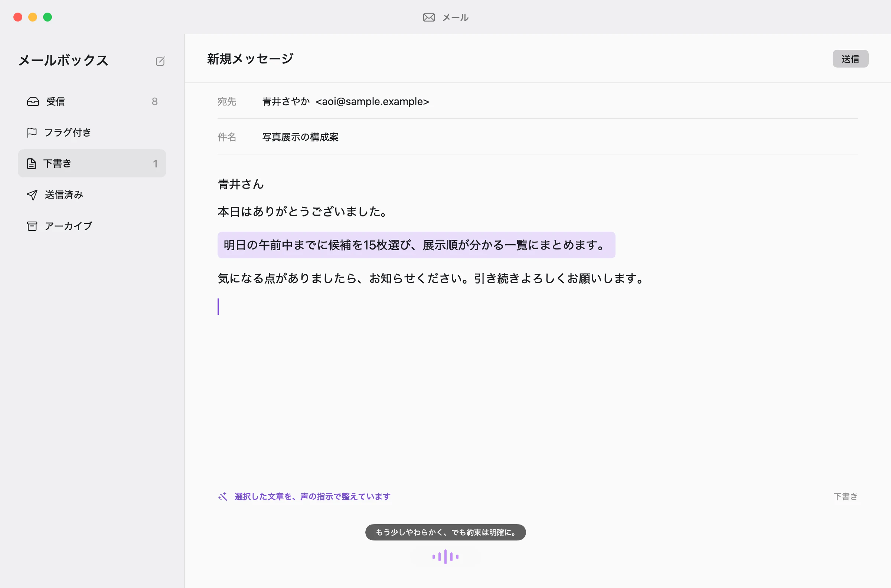This screenshot has height=588, width=891.
Task: Click the archive box icon beside アーカイブ
Action: tap(32, 226)
